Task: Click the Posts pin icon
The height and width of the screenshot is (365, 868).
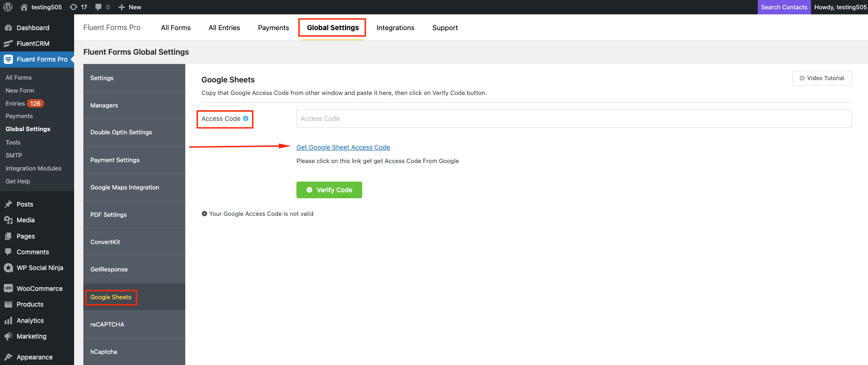Action: 8,204
